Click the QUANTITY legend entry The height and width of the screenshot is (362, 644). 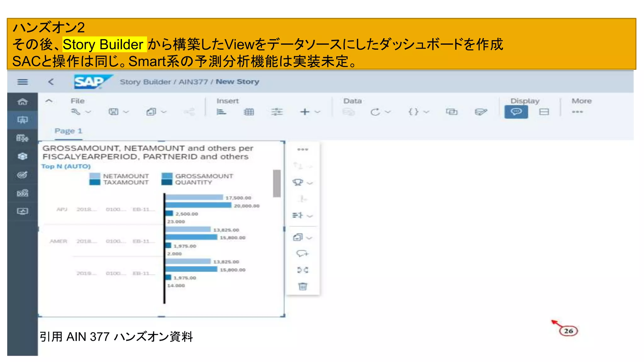pos(187,182)
